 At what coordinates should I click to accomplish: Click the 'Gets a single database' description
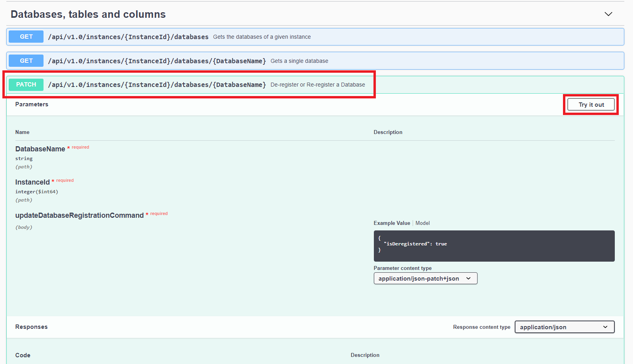click(299, 61)
